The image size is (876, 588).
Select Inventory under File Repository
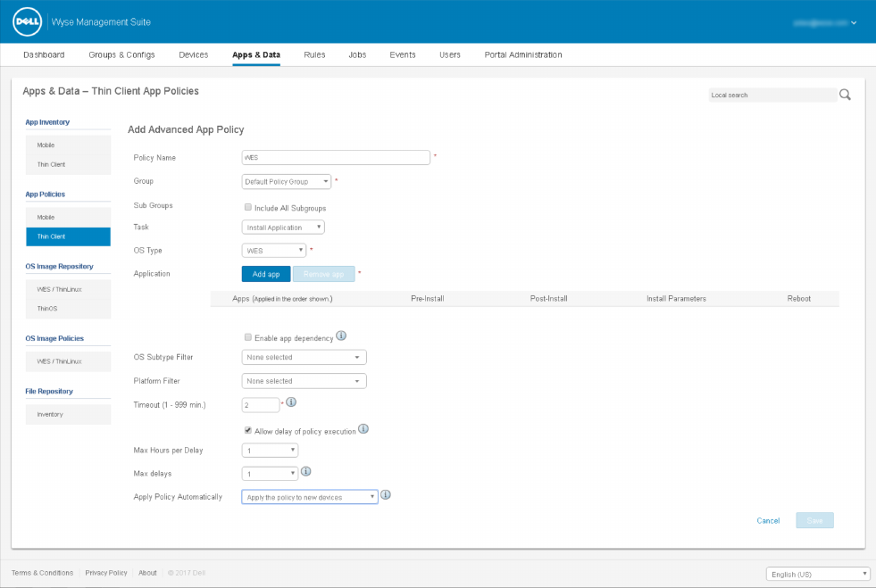tap(68, 414)
